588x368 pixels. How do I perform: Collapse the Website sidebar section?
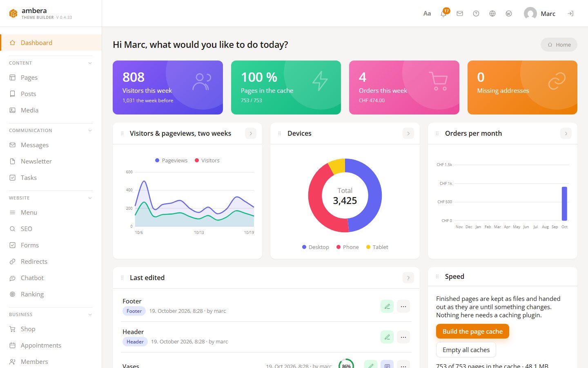pos(90,198)
